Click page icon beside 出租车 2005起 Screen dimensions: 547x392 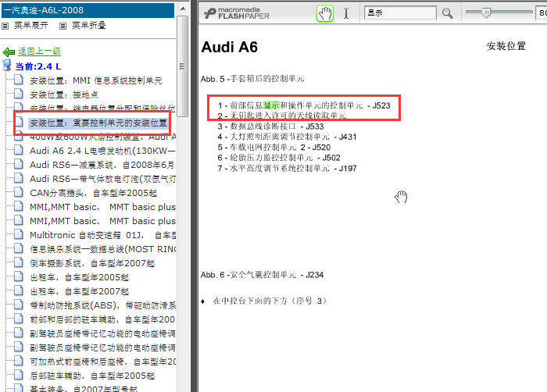(x=19, y=276)
